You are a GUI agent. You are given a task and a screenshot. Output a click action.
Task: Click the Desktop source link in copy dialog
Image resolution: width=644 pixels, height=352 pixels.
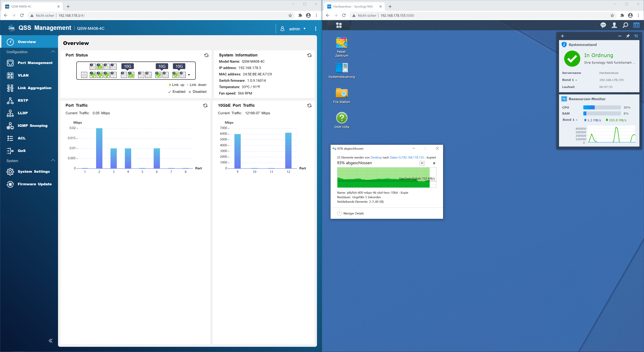(376, 157)
